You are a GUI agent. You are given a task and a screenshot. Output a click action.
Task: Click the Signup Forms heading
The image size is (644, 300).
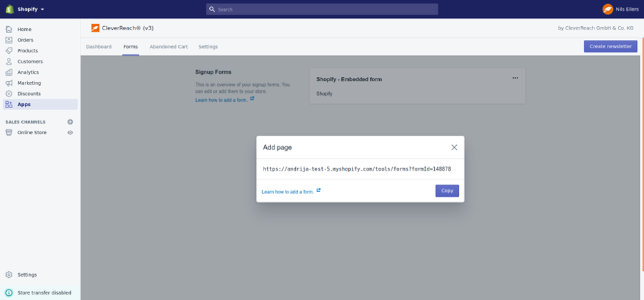pos(213,72)
